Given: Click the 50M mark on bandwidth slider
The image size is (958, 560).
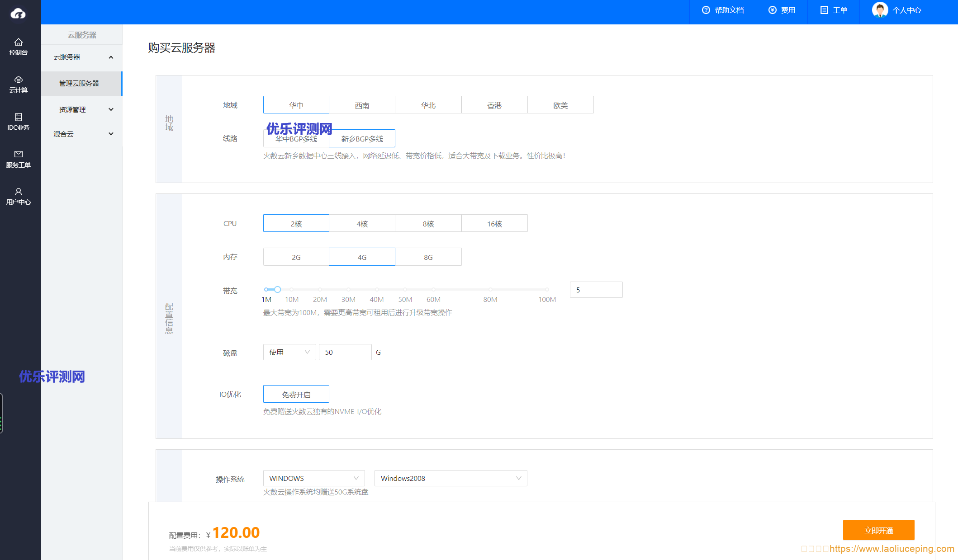Looking at the screenshot, I should point(405,290).
